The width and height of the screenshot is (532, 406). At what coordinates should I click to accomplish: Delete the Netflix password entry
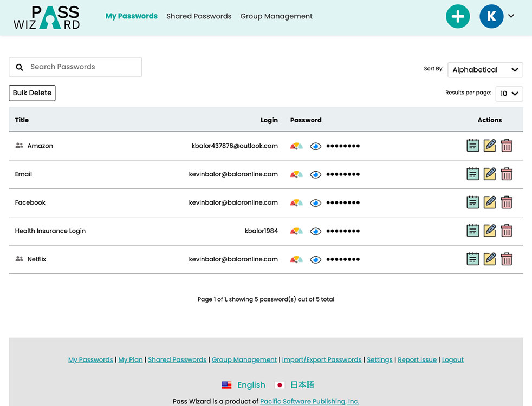(x=507, y=259)
